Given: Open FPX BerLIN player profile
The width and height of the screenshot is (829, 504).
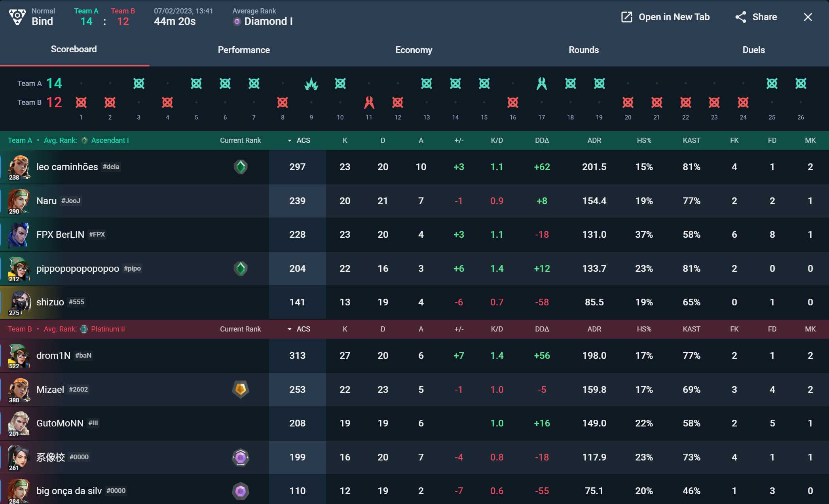Looking at the screenshot, I should click(60, 235).
